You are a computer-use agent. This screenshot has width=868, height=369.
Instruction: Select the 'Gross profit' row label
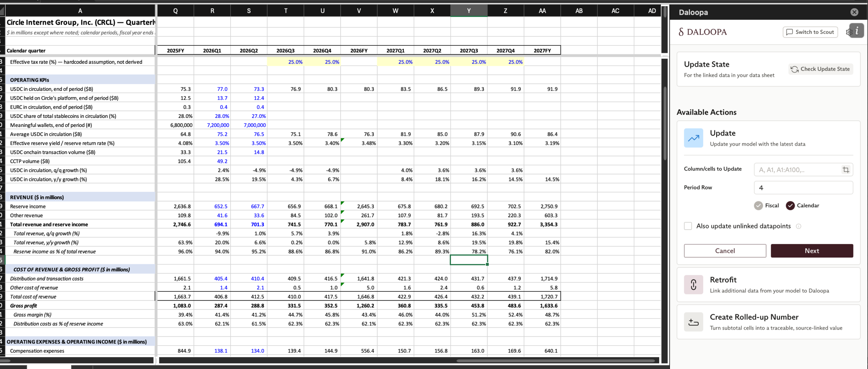[23, 306]
